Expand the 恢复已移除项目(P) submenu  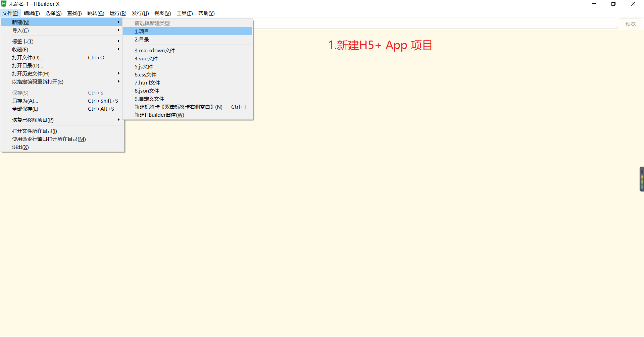coord(33,120)
